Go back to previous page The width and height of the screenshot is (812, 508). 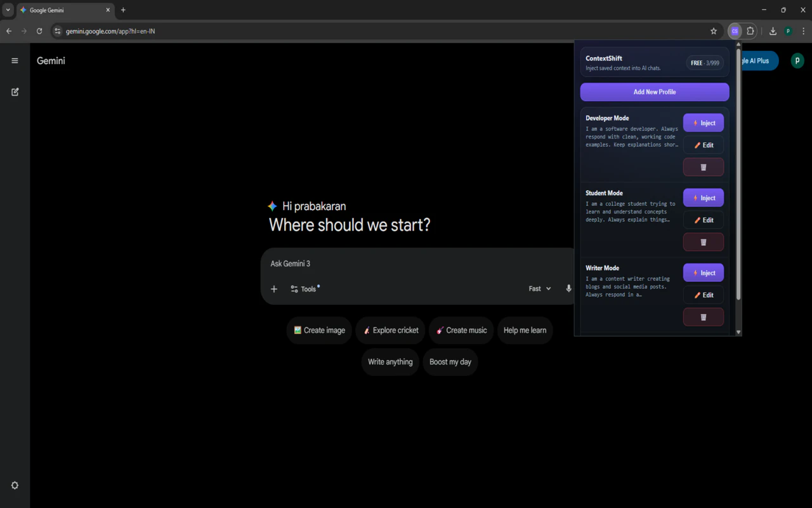pyautogui.click(x=9, y=31)
